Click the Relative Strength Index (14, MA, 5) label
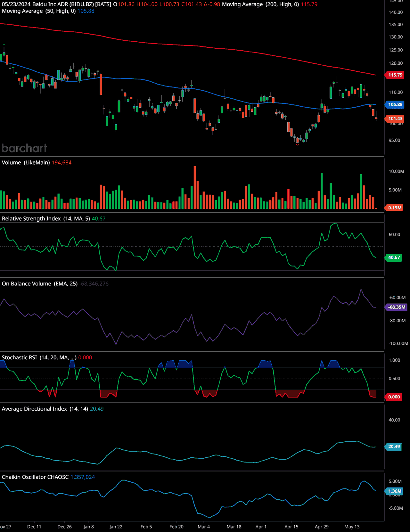The image size is (410, 532). [46, 218]
